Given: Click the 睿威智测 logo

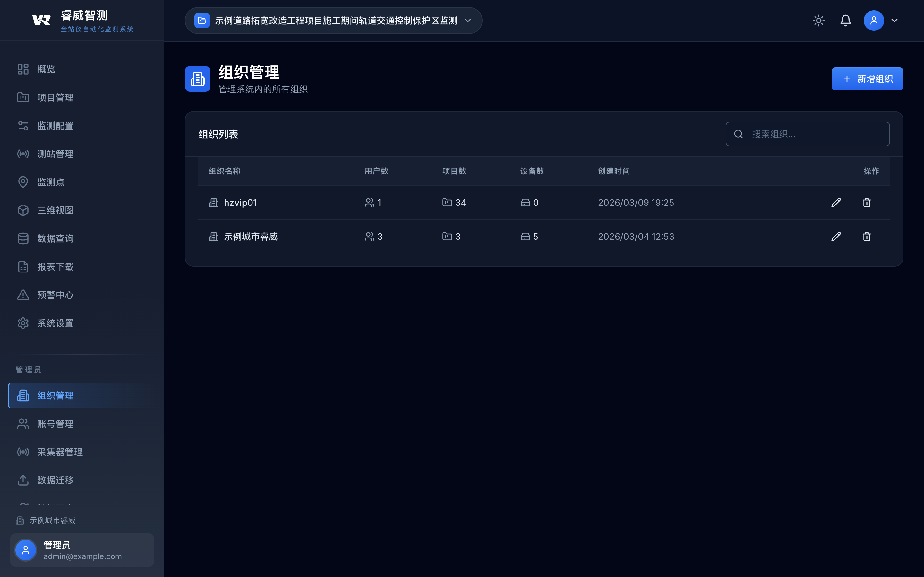Looking at the screenshot, I should pos(41,20).
